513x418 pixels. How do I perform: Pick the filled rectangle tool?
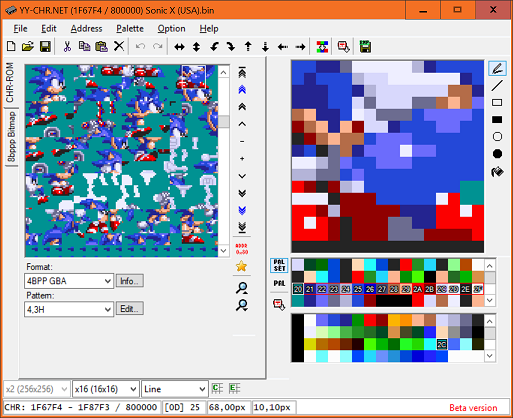[x=497, y=120]
